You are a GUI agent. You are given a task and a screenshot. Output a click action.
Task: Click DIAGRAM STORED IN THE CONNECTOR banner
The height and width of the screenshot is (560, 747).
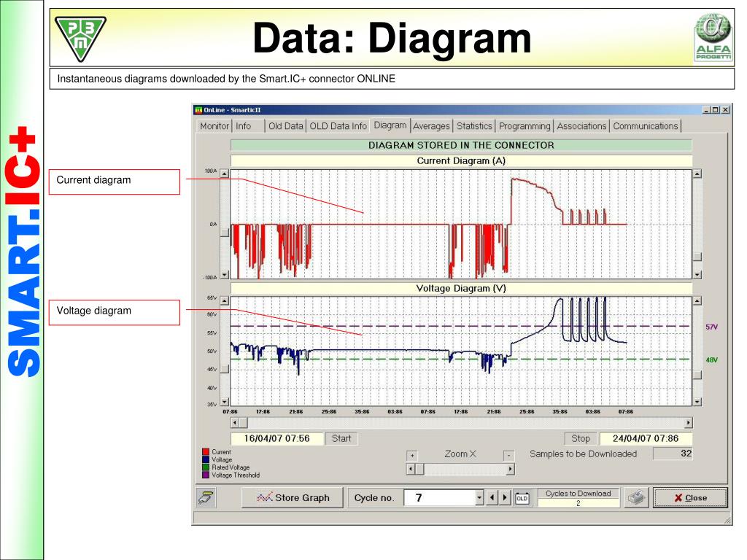(461, 145)
